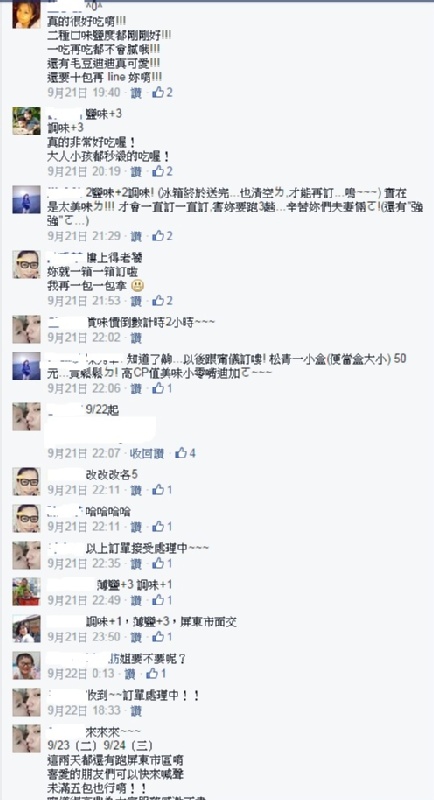
Task: Click 讚 on the 19:40 comment
Action: (x=136, y=92)
